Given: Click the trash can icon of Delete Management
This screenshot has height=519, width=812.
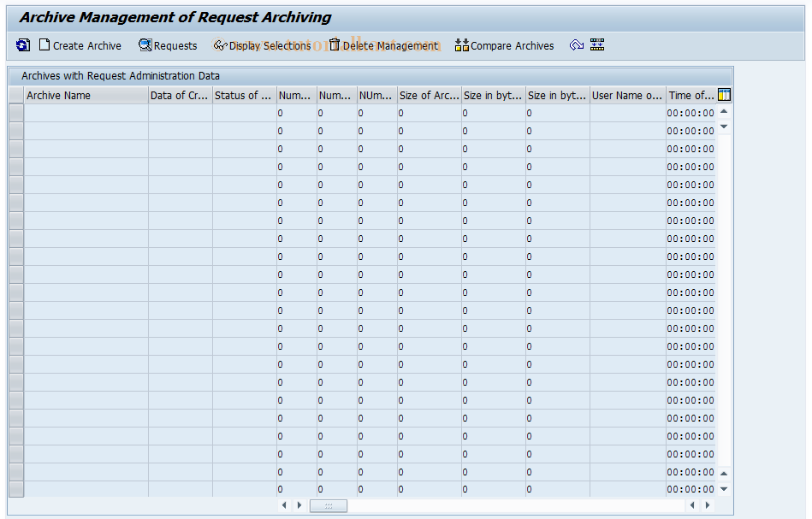Looking at the screenshot, I should (x=335, y=45).
